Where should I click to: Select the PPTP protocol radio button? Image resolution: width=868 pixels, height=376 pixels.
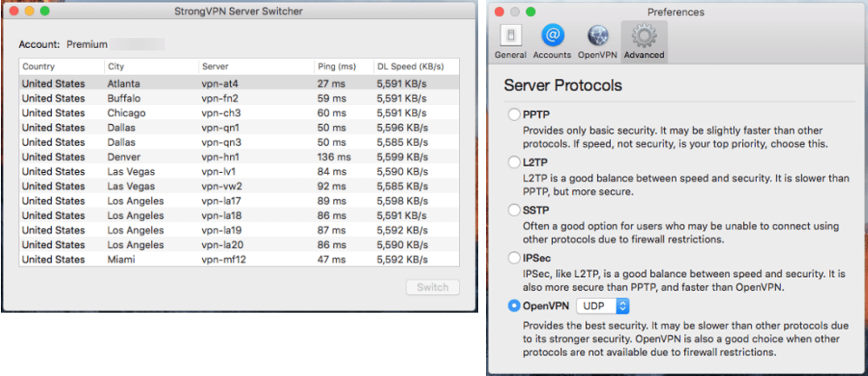[x=514, y=115]
